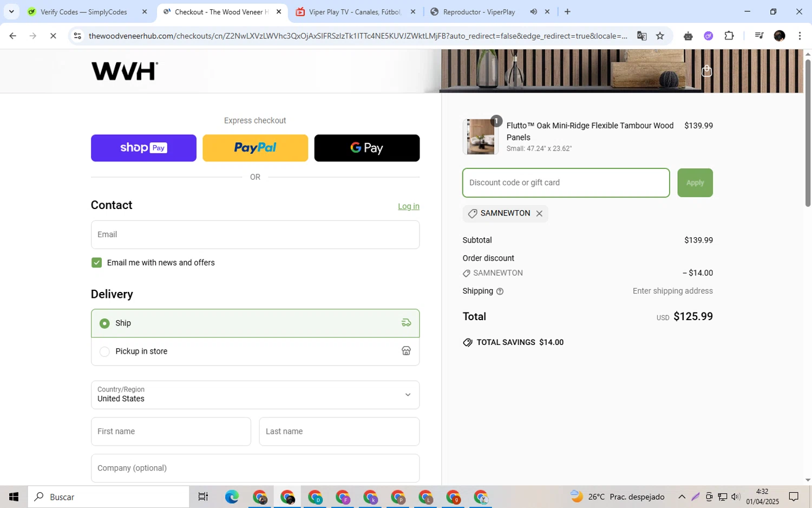This screenshot has width=812, height=508.
Task: Open the shopping cart bag icon
Action: click(x=706, y=71)
